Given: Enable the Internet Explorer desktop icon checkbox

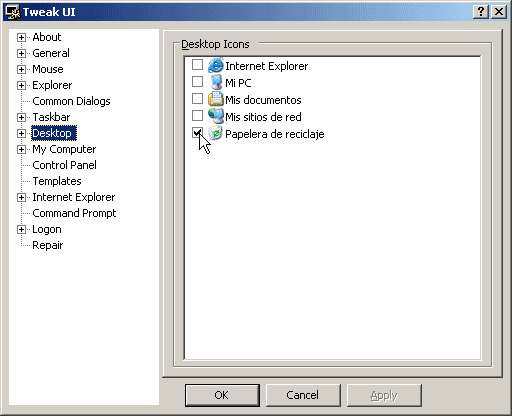Looking at the screenshot, I should click(197, 65).
